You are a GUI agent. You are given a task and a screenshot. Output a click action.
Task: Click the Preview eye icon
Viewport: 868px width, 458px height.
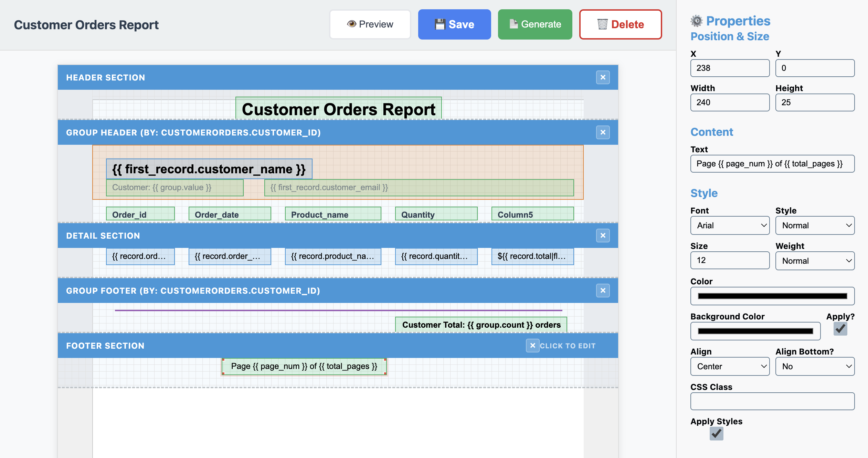coord(352,24)
